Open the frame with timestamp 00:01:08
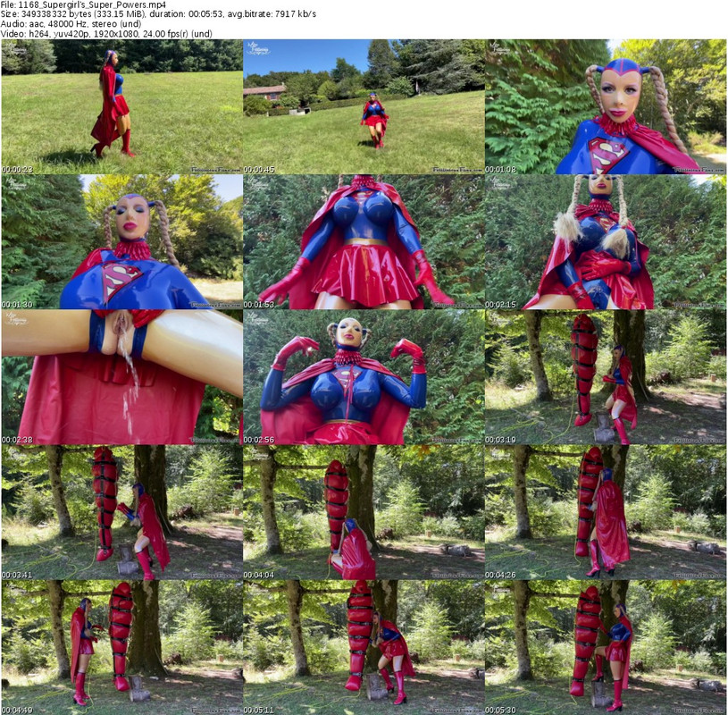This screenshot has height=715, width=728. [606, 107]
